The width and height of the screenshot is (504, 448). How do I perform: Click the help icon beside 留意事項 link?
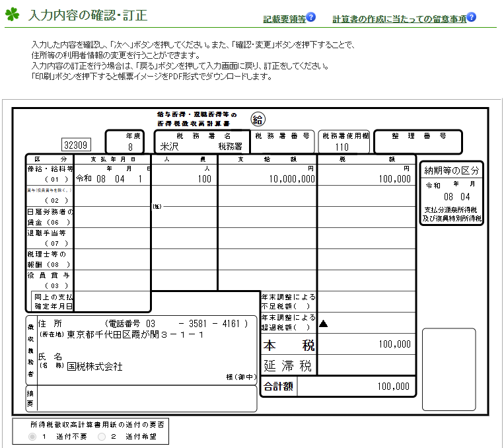click(x=471, y=17)
